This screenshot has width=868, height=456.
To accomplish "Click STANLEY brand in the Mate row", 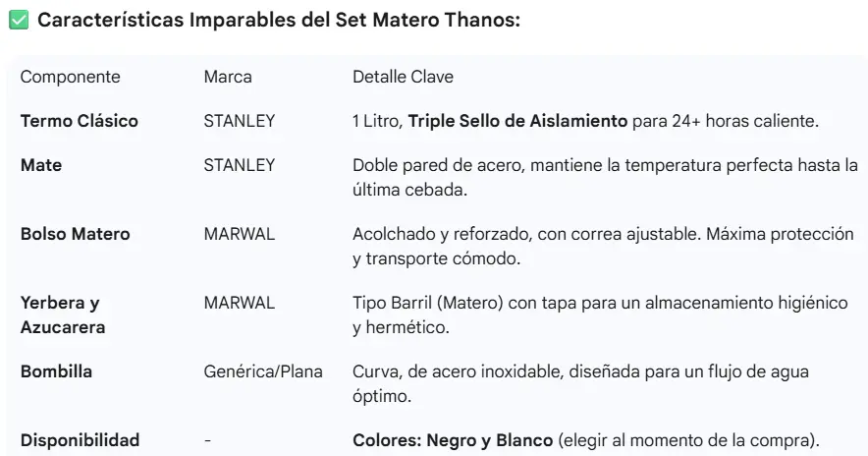I will [239, 165].
